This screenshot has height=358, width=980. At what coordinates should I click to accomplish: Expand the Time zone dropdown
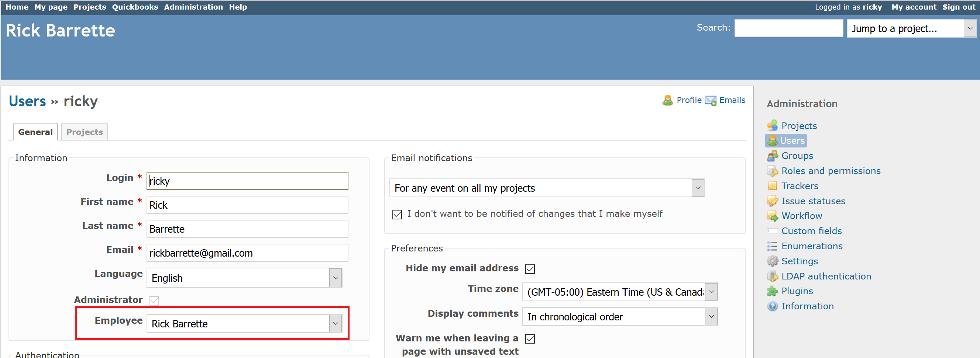coord(711,292)
